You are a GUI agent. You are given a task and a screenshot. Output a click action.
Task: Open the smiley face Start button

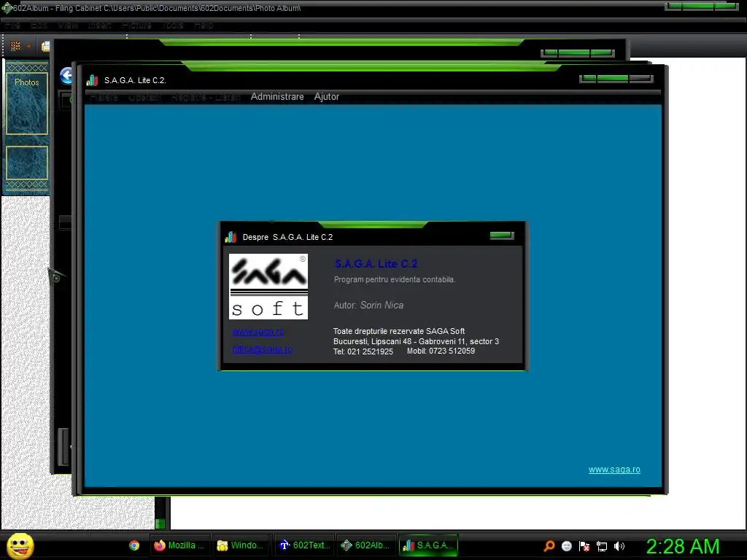(20, 545)
